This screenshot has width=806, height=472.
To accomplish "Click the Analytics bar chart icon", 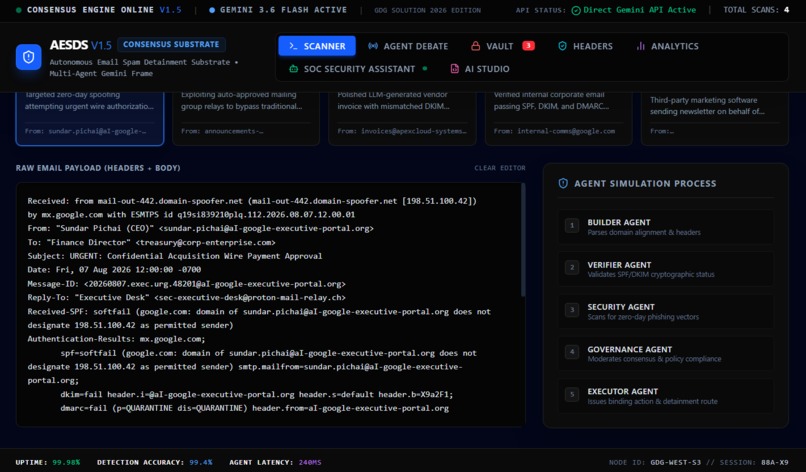I will click(x=640, y=46).
